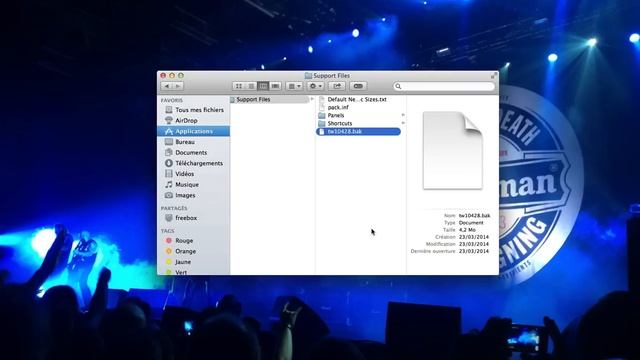Viewport: 640px width, 360px height.
Task: Go back with the Finder back arrow
Action: (167, 86)
